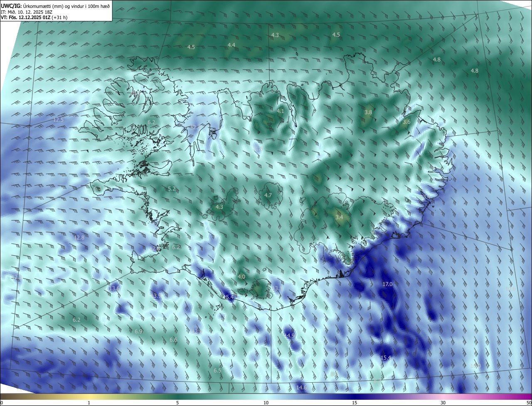Click the 13.6 value label on the map

click(114, 288)
